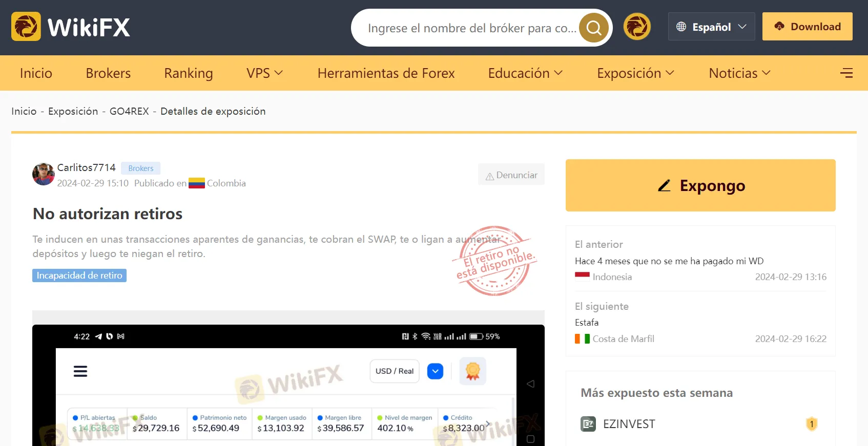868x446 pixels.
Task: Click the Expongo button
Action: pyautogui.click(x=700, y=185)
